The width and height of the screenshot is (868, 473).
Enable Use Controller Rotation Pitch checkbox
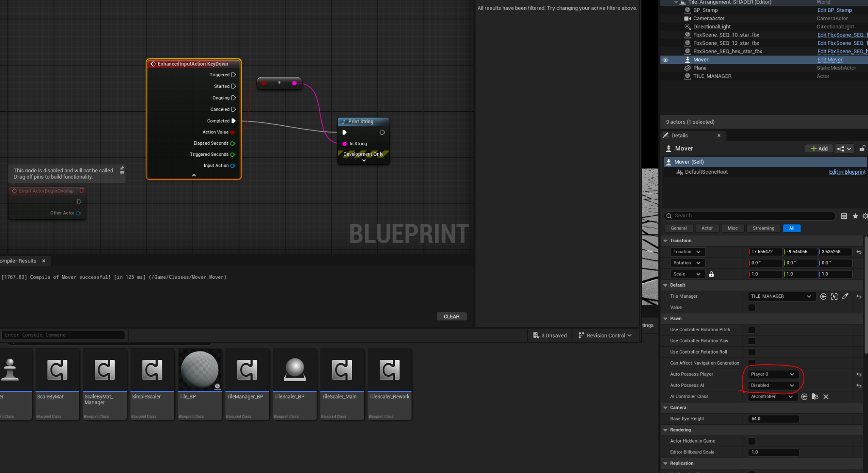tap(751, 330)
